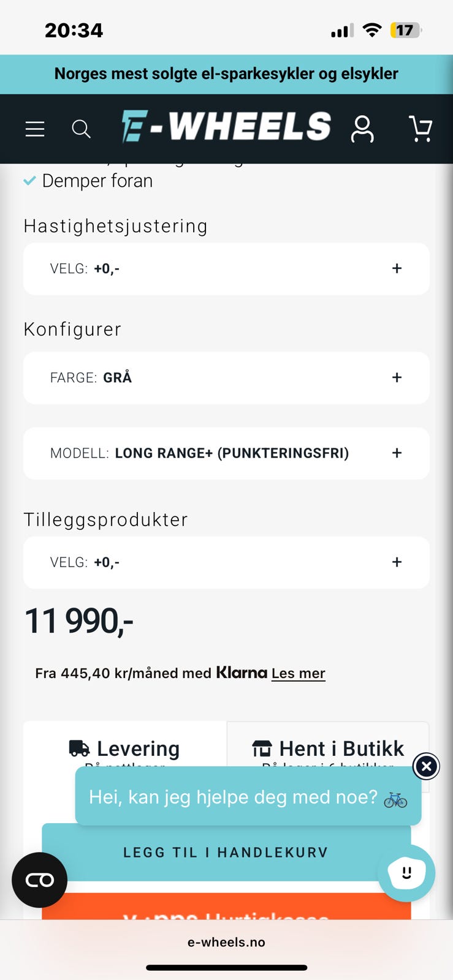Tap the top promotional banner
The width and height of the screenshot is (453, 980).
[226, 74]
